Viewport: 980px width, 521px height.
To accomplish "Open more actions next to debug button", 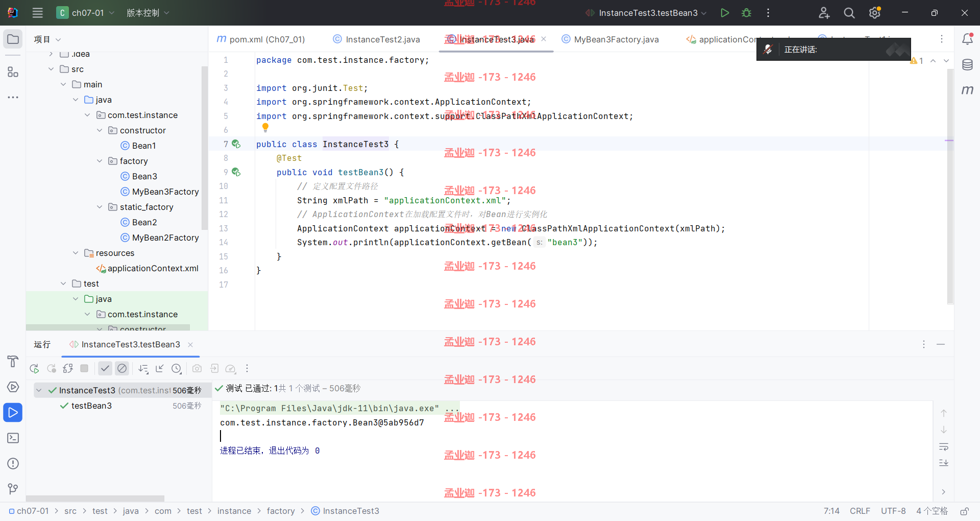I will [768, 13].
